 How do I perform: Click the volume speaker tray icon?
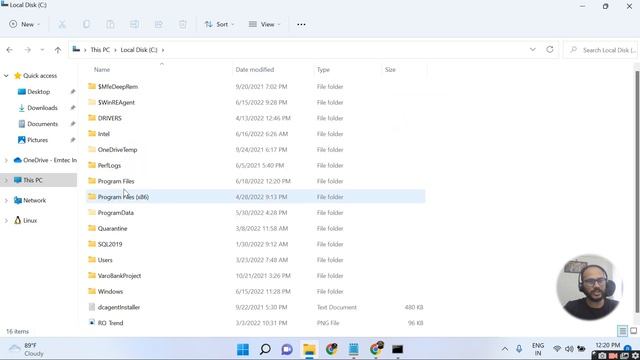(x=569, y=349)
